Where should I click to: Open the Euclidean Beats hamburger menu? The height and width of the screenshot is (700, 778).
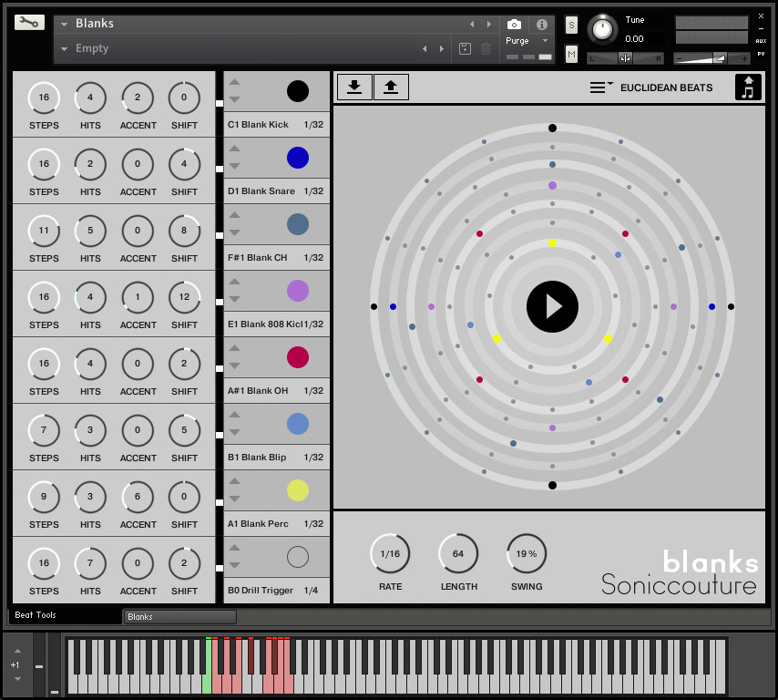(x=600, y=87)
